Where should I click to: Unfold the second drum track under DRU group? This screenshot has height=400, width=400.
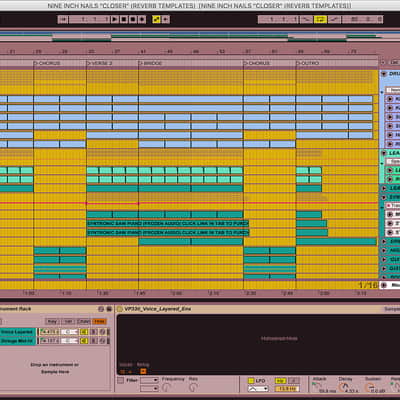pyautogui.click(x=389, y=108)
